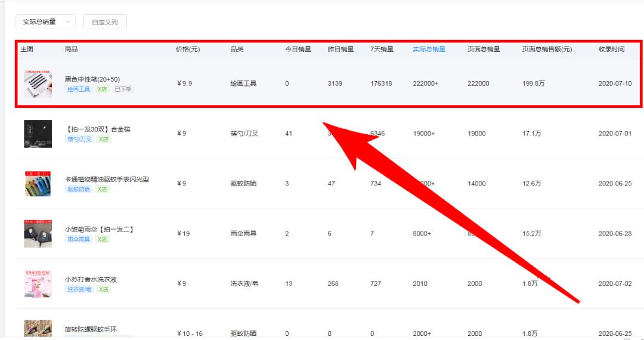644x340 pixels.
Task: Click the 小苏打香水洗衣液 thumbnail image
Action: click(x=38, y=283)
